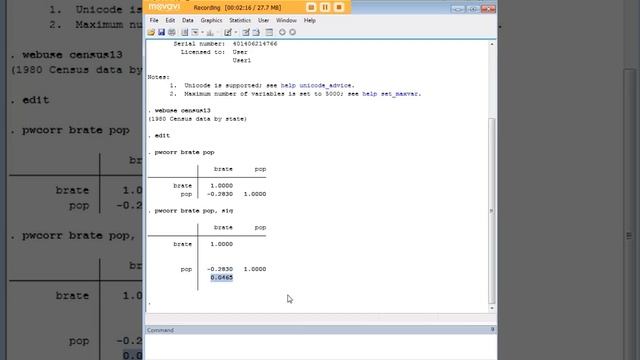The width and height of the screenshot is (640, 360).
Task: Expand the Do-file Editor dropdown arrow
Action: tap(236, 32)
